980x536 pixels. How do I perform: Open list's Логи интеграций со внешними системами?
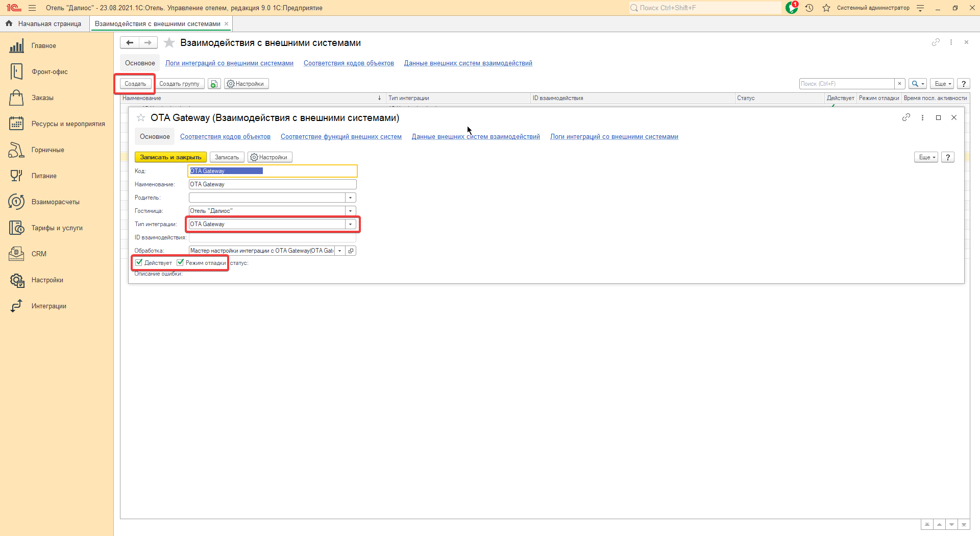229,63
